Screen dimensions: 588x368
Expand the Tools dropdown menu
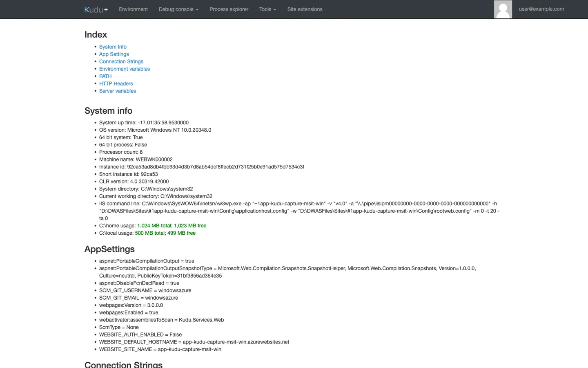tap(267, 9)
